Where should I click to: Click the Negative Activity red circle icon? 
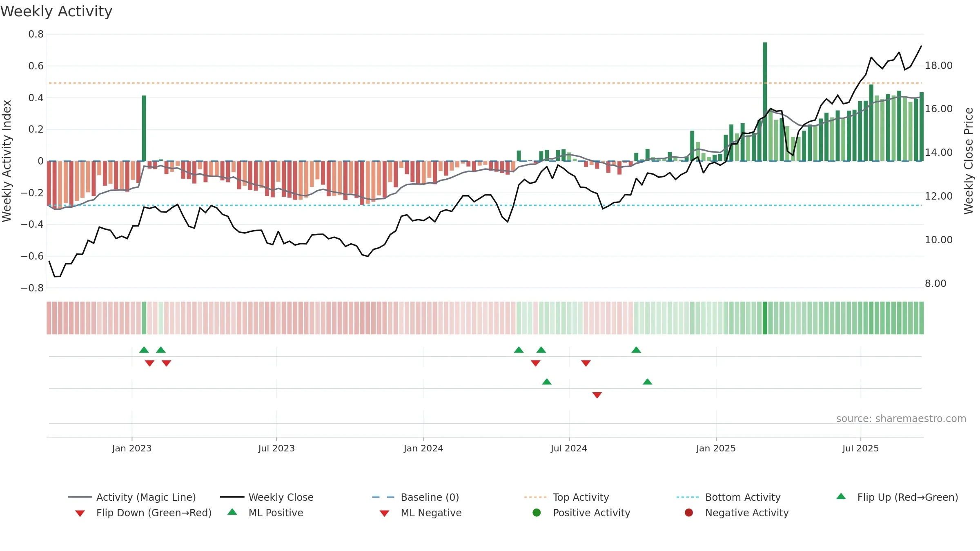689,513
